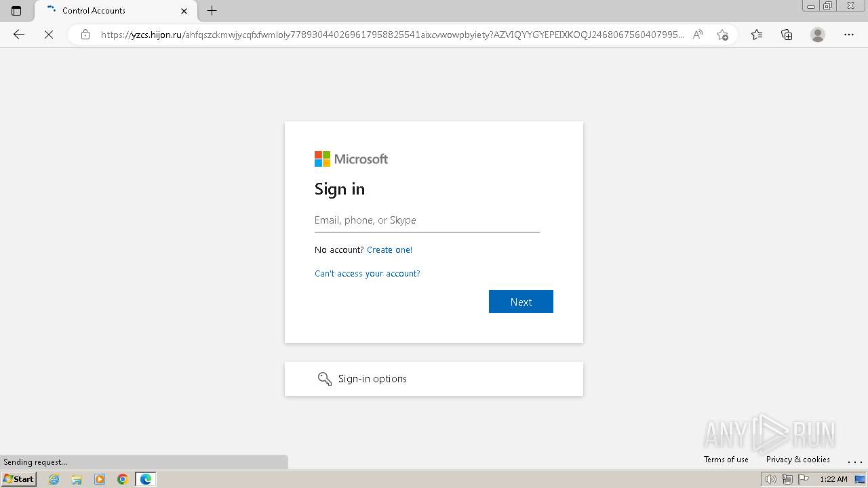Click the No account? text
868x488 pixels.
(x=339, y=249)
